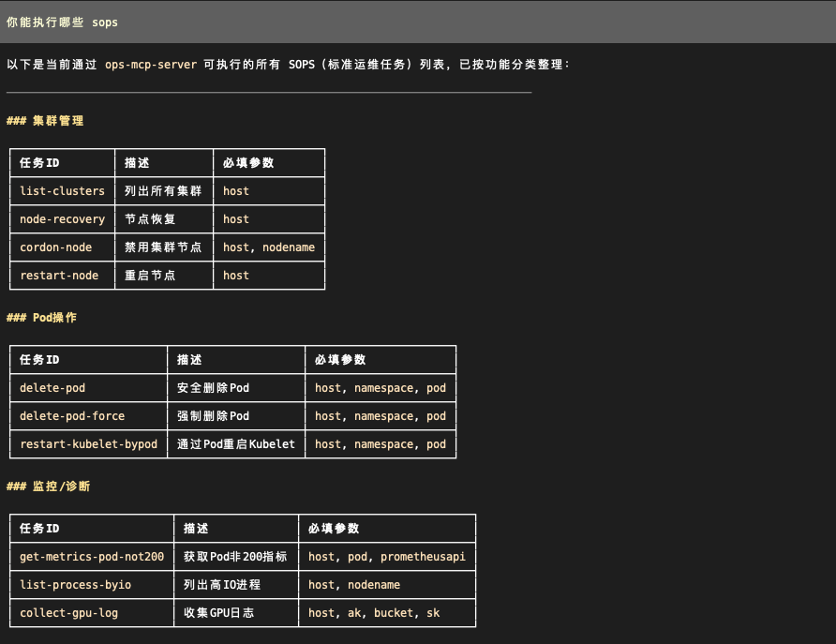Click the delete-pod task ID cell
The image size is (836, 644).
pyautogui.click(x=52, y=388)
